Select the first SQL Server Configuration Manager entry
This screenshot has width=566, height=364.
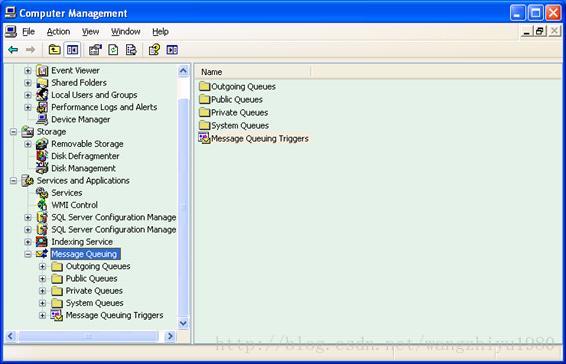pyautogui.click(x=114, y=217)
